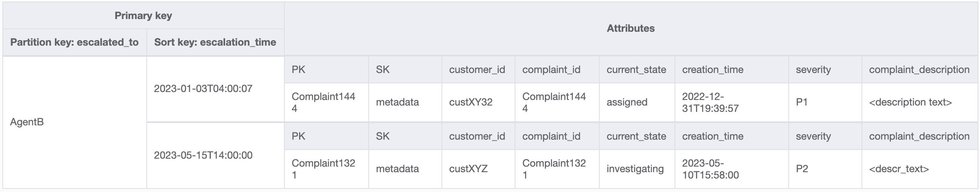Click the custXY32 customer_id value

coord(471,102)
